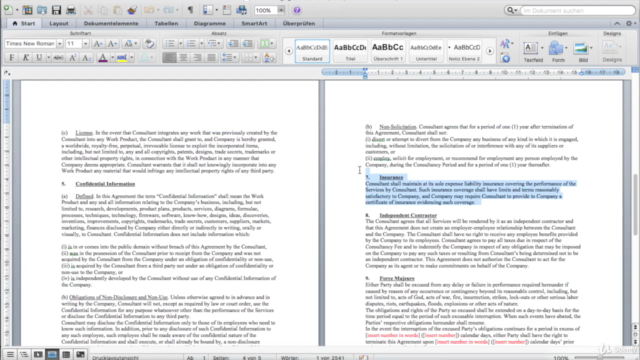
Task: Paste from the clipboard icon
Action: tap(117, 10)
